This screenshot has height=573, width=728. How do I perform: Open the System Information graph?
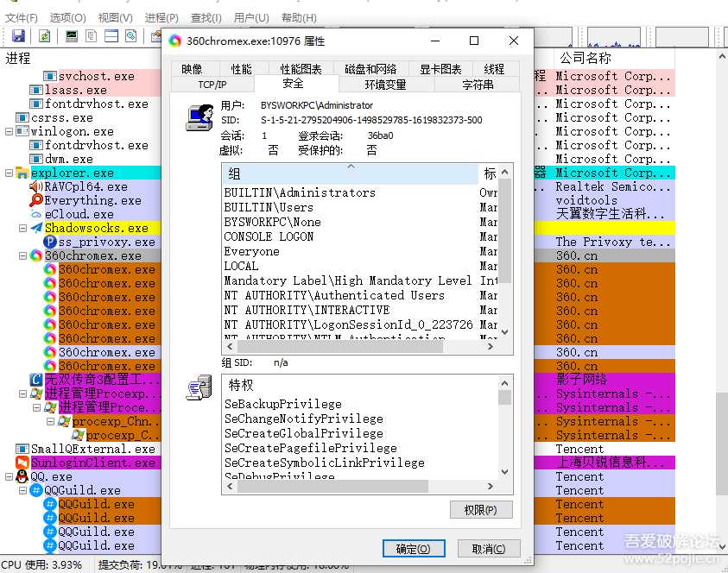[x=70, y=35]
